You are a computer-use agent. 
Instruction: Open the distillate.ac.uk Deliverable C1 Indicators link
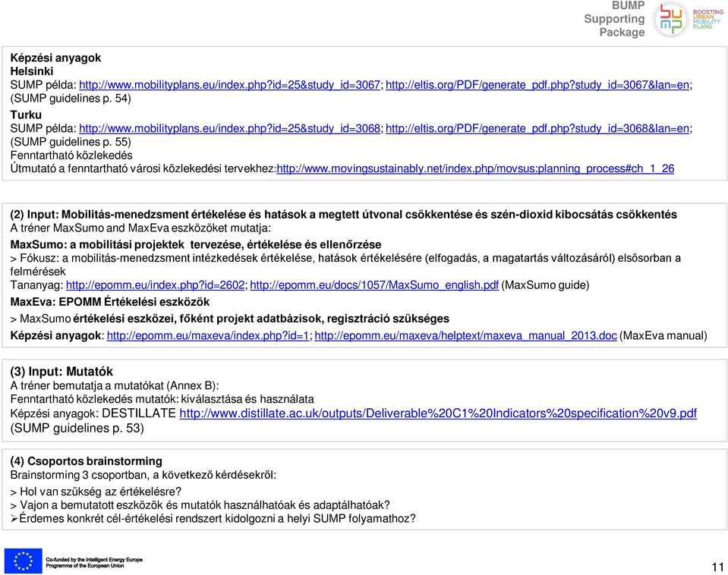coord(438,413)
